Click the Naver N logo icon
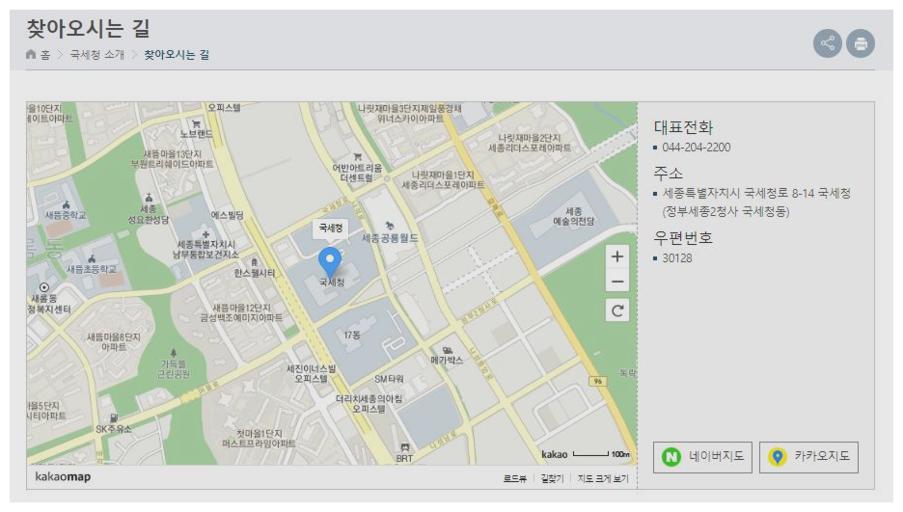Image resolution: width=903 pixels, height=512 pixels. (x=671, y=457)
